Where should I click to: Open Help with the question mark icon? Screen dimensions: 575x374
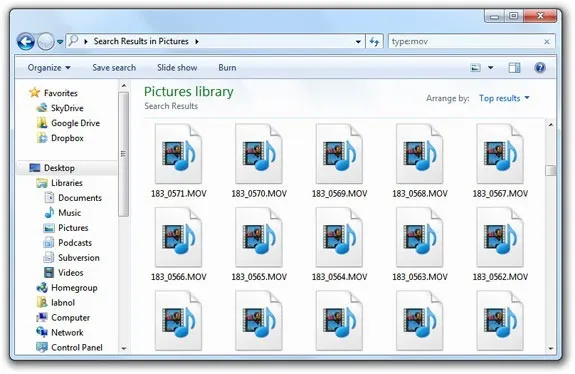540,68
